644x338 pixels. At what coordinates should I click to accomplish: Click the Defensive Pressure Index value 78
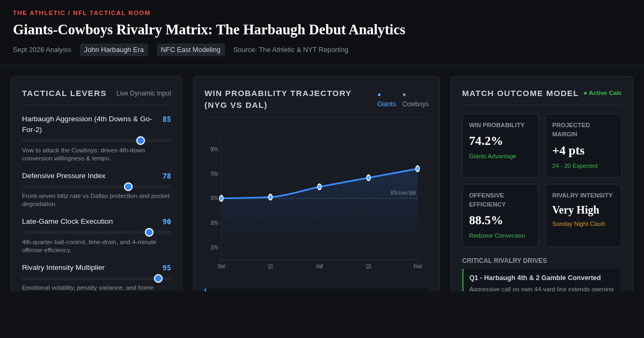pos(167,176)
